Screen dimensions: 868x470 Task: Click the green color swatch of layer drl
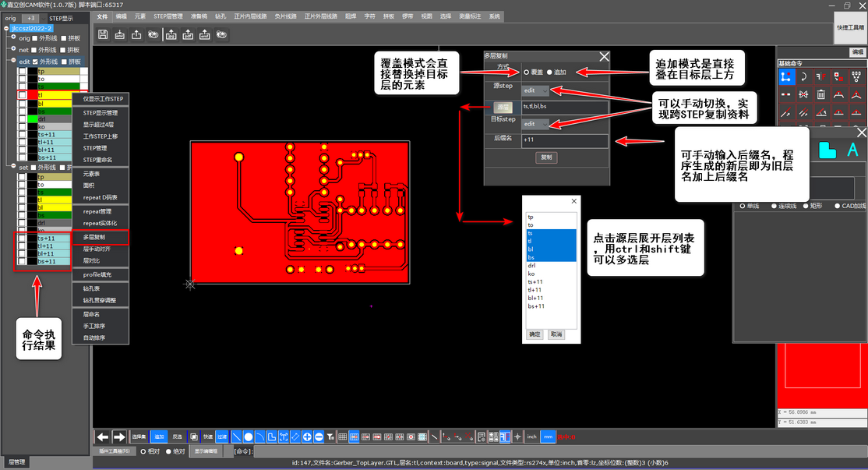[x=33, y=119]
